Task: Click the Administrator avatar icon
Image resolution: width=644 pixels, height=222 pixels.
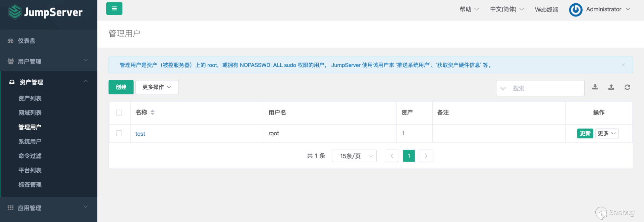Action: [x=576, y=10]
